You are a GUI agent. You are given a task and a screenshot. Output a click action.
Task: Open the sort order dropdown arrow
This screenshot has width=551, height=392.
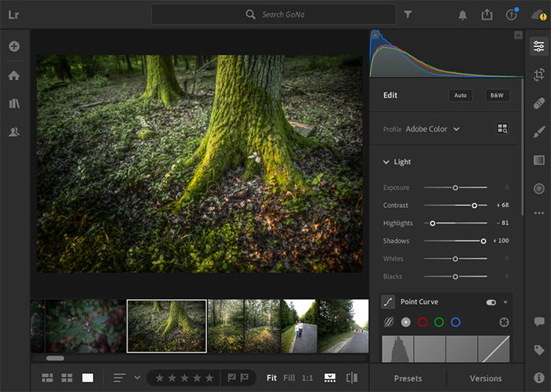137,378
